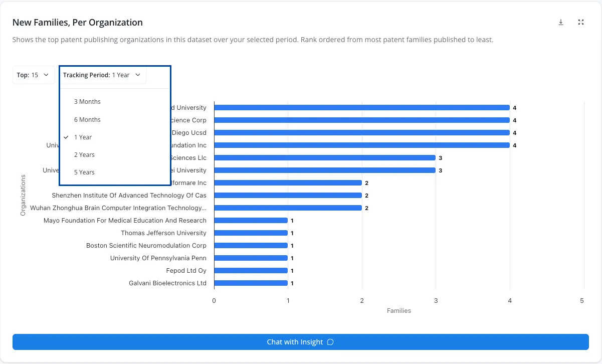
Task: Click the Chat with Insight button
Action: point(301,342)
